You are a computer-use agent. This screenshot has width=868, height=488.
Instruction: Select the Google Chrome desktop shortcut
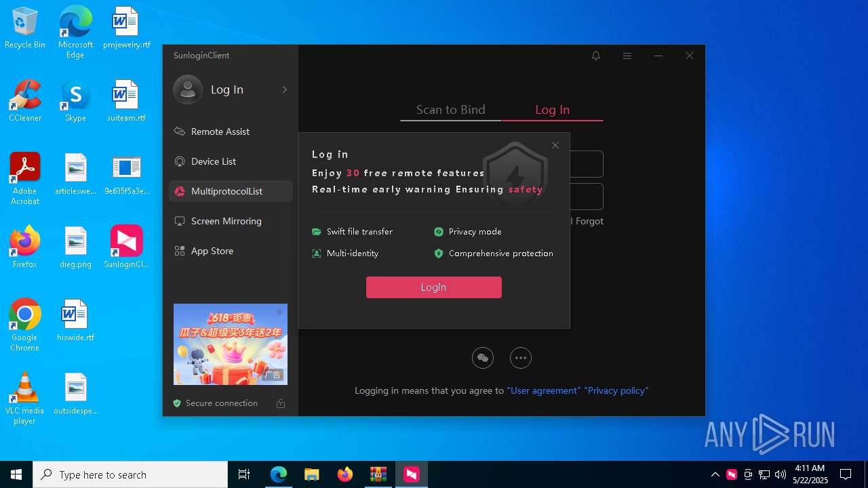click(x=25, y=325)
